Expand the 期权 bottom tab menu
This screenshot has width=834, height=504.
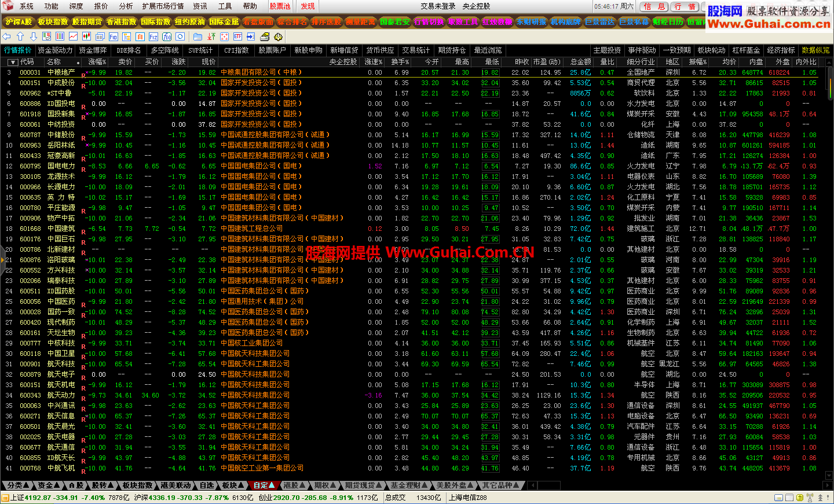point(325,485)
